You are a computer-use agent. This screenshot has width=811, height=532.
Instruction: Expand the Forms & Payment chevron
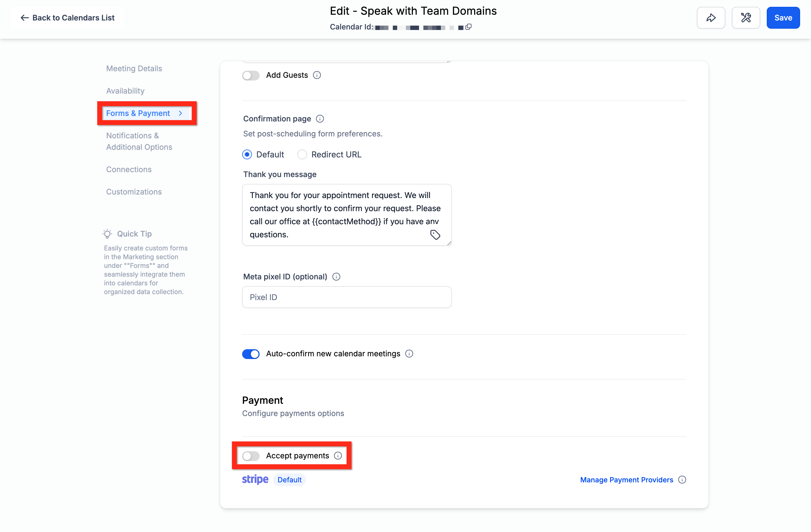click(180, 113)
